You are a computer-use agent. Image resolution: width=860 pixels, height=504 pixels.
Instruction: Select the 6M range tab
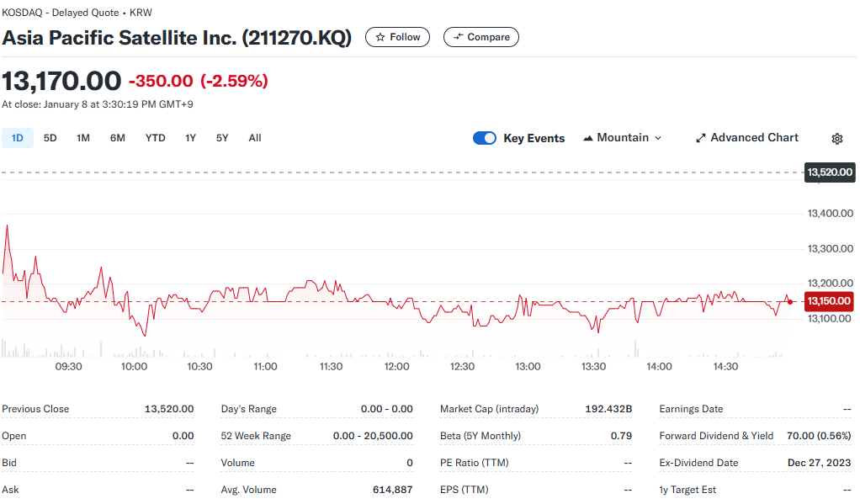[x=117, y=138]
